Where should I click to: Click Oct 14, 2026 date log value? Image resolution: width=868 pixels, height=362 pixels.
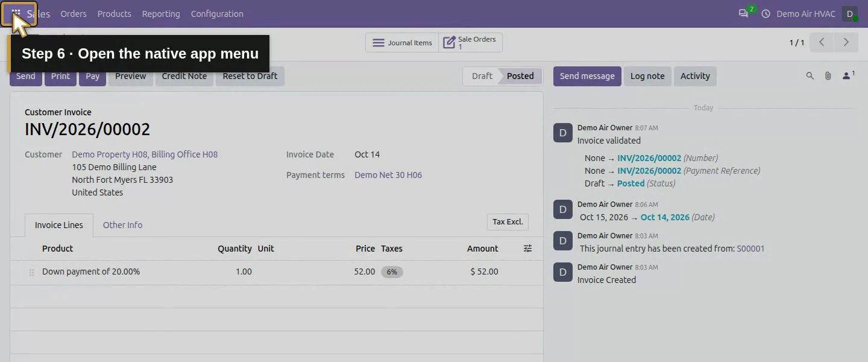[x=665, y=217]
